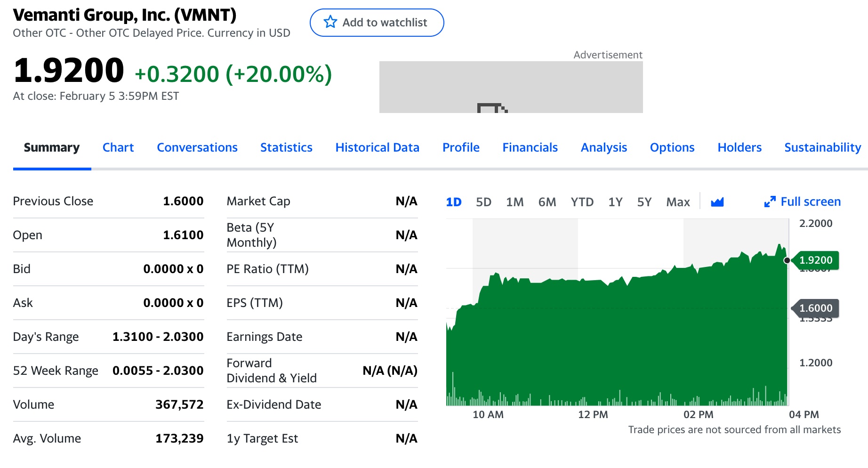868x468 pixels.
Task: Show the Max chart range
Action: [x=678, y=202]
